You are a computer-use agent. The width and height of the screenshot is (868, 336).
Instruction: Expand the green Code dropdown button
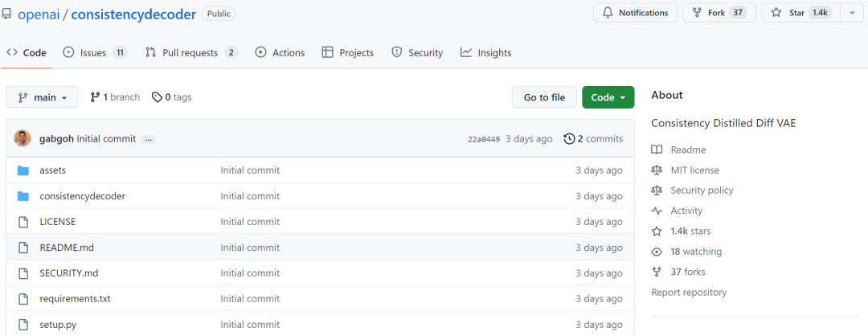click(608, 97)
